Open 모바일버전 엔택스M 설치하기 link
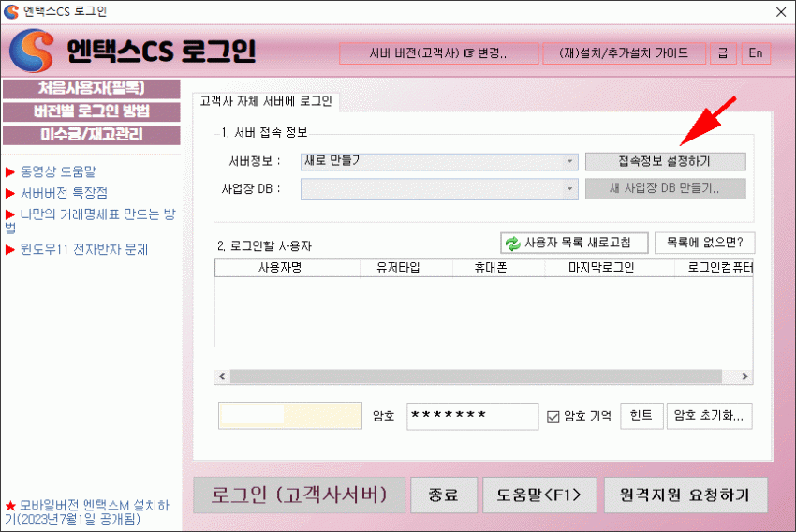796x532 pixels. pos(87,512)
